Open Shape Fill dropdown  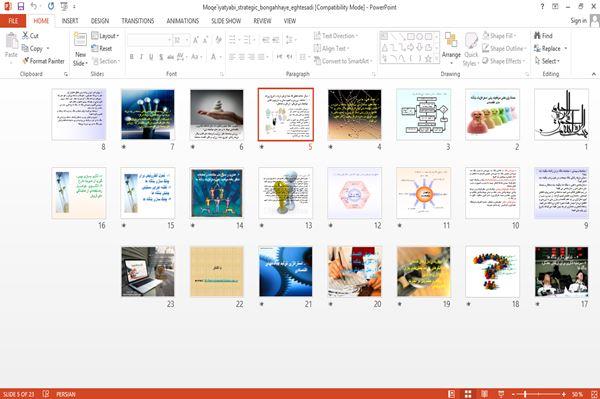[500, 36]
